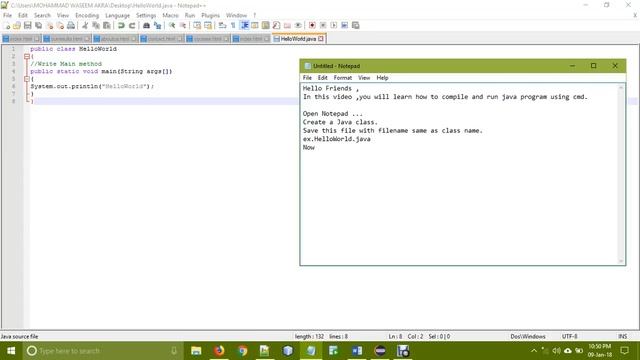Open Folder as Workspace icon
640x360 pixels.
pos(287,25)
